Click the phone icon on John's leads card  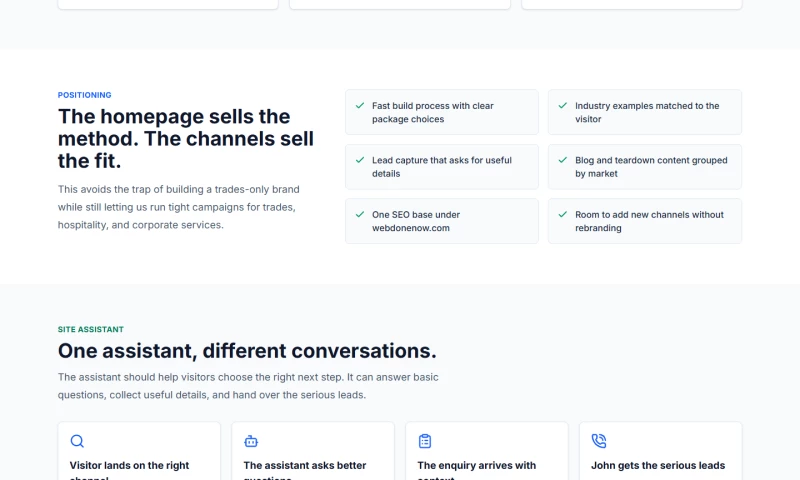[599, 441]
